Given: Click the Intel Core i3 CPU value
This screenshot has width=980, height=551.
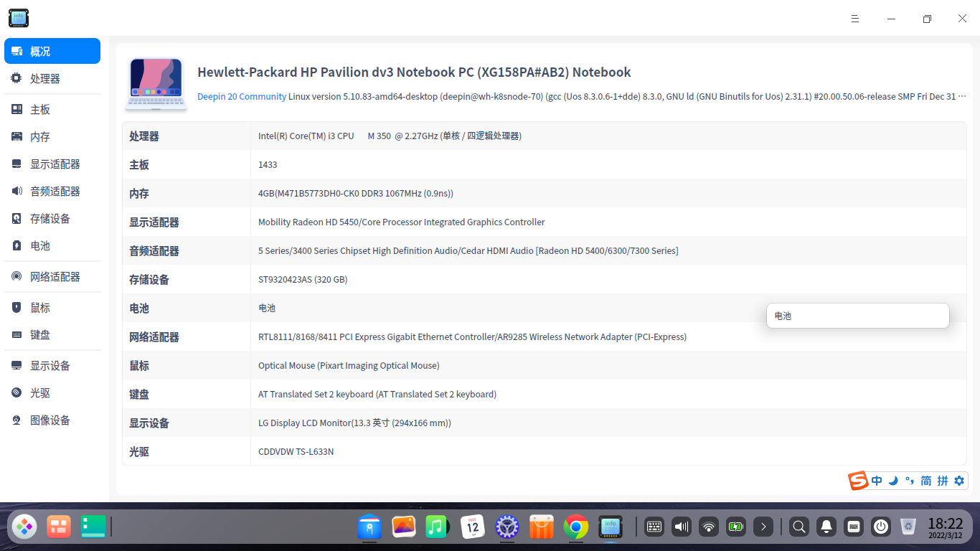Looking at the screenshot, I should point(390,136).
